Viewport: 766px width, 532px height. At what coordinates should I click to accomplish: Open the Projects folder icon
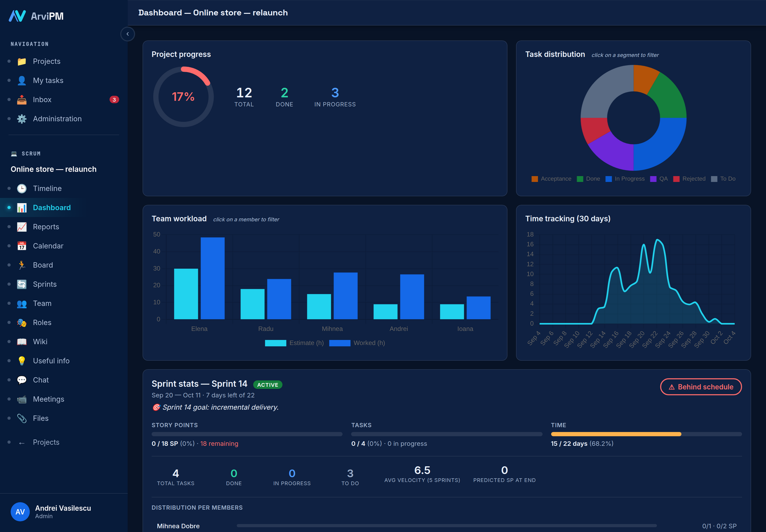pos(22,61)
